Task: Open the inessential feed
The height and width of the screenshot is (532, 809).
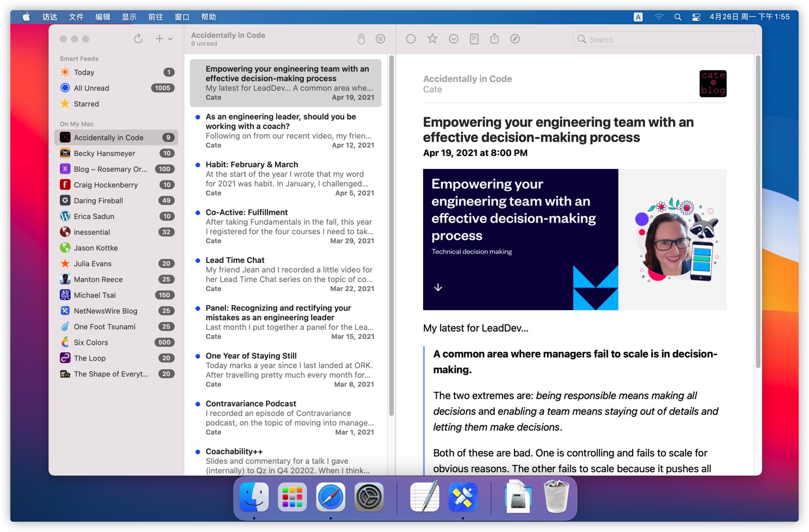Action: point(117,232)
